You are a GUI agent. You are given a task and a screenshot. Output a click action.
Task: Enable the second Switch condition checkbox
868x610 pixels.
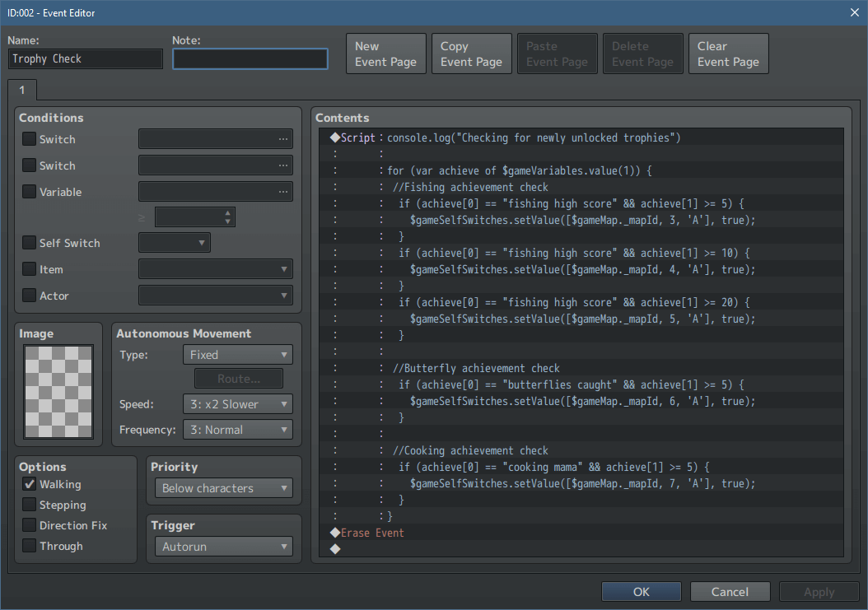click(x=29, y=165)
